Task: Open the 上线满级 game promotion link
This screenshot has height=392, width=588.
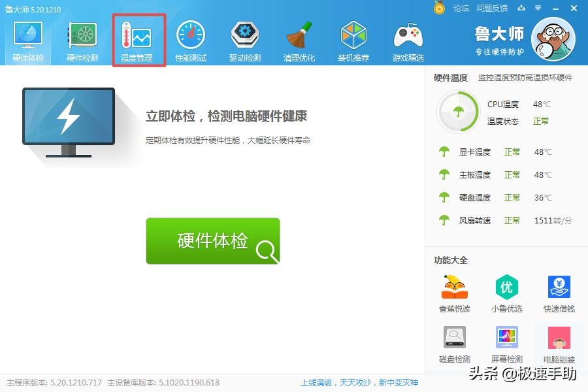Action: tap(316, 382)
